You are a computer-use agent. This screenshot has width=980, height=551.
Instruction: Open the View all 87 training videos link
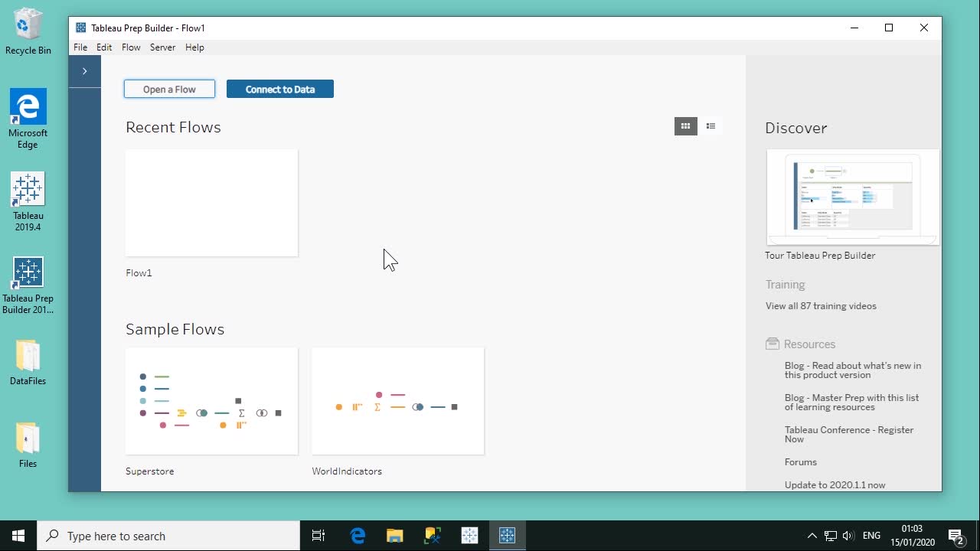pos(821,306)
